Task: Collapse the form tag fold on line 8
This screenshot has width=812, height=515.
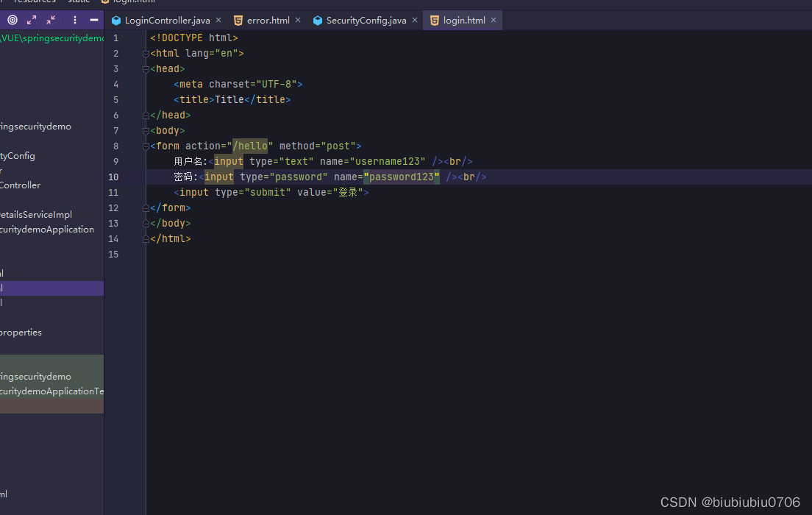Action: coord(146,146)
